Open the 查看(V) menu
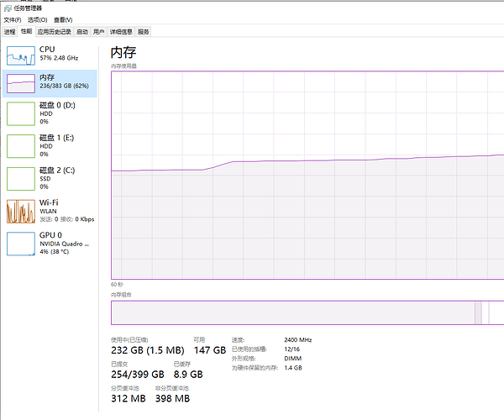This screenshot has height=420, width=504. pos(63,19)
